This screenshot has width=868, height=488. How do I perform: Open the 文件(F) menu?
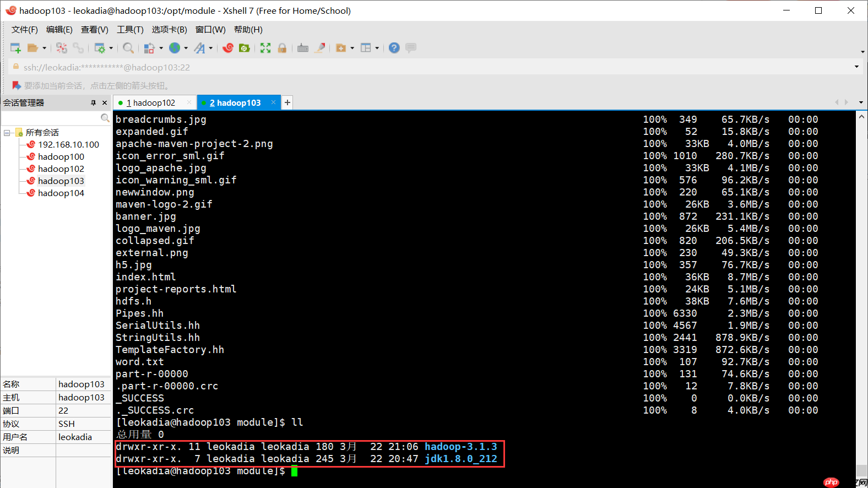click(25, 29)
